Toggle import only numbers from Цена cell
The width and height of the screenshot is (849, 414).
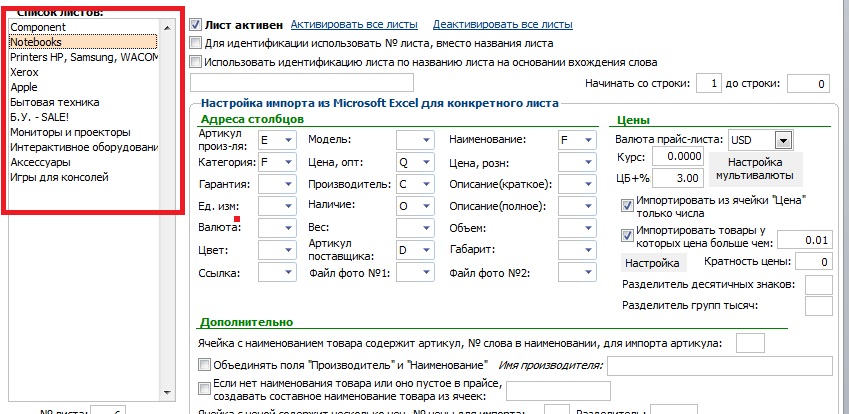click(x=628, y=206)
